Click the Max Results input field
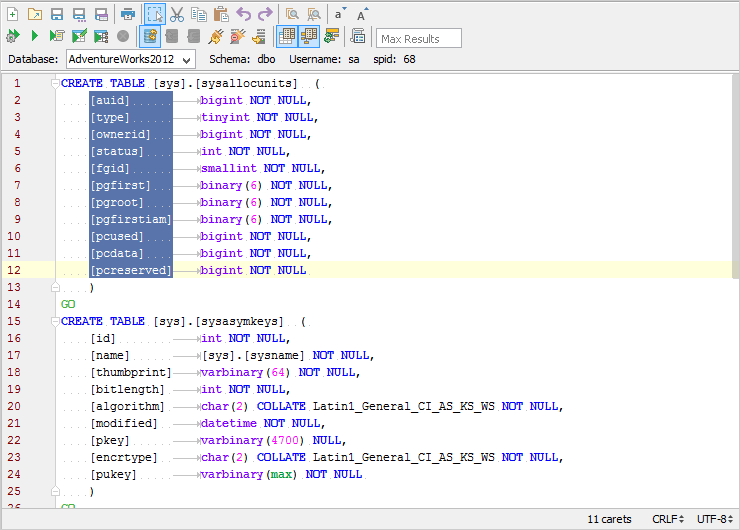This screenshot has width=740, height=530. tap(419, 38)
